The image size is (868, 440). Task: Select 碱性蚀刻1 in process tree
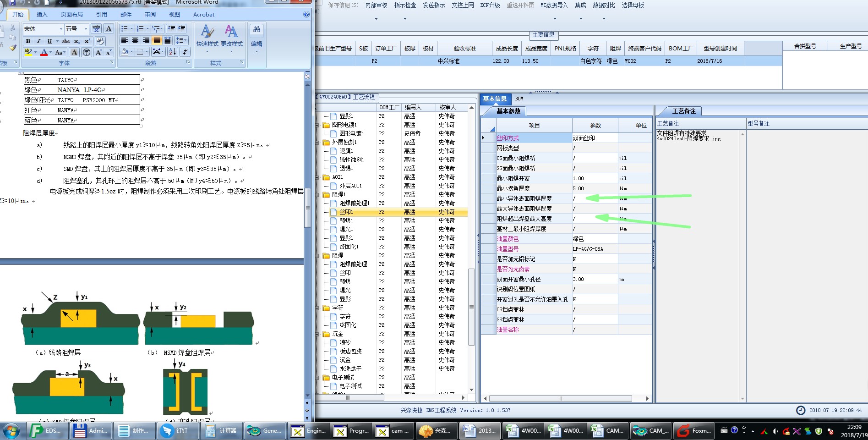(x=351, y=159)
